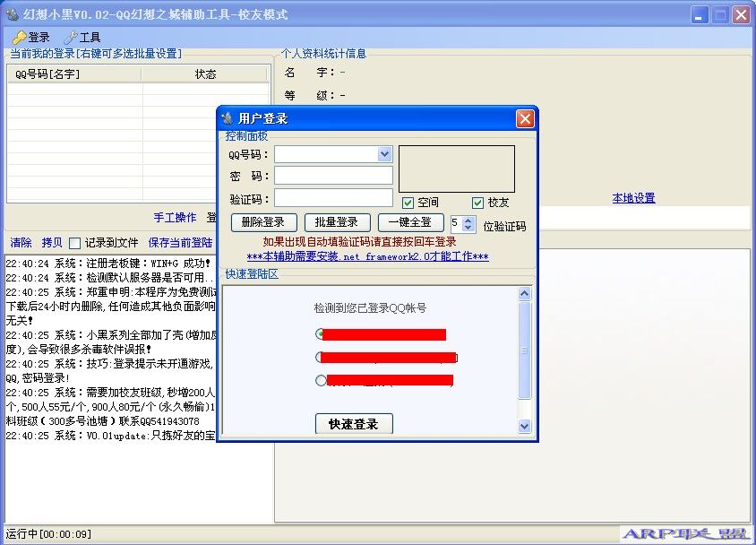Image resolution: width=756 pixels, height=545 pixels.
Task: Select the third redacted QQ account radio
Action: (321, 380)
